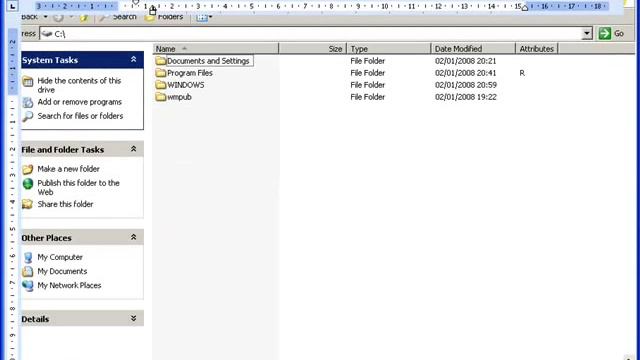This screenshot has height=360, width=640.
Task: Click the My Network Places icon
Action: click(x=28, y=285)
